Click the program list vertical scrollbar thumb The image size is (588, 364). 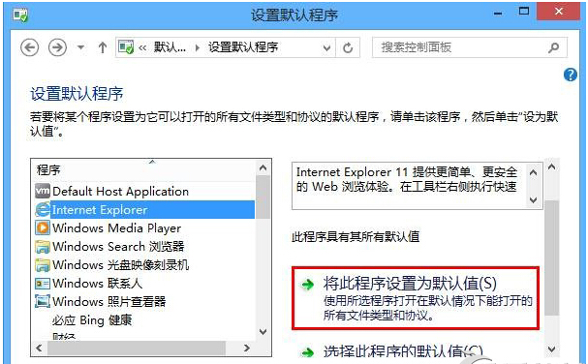point(263,197)
